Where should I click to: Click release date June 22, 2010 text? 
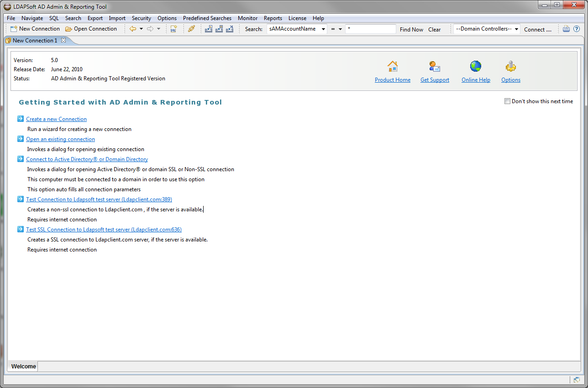(x=67, y=69)
